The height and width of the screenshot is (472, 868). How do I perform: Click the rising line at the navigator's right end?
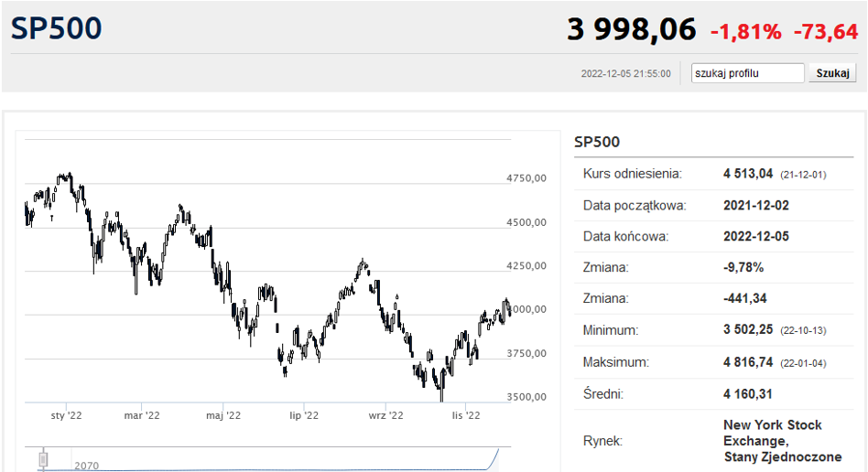(x=495, y=456)
